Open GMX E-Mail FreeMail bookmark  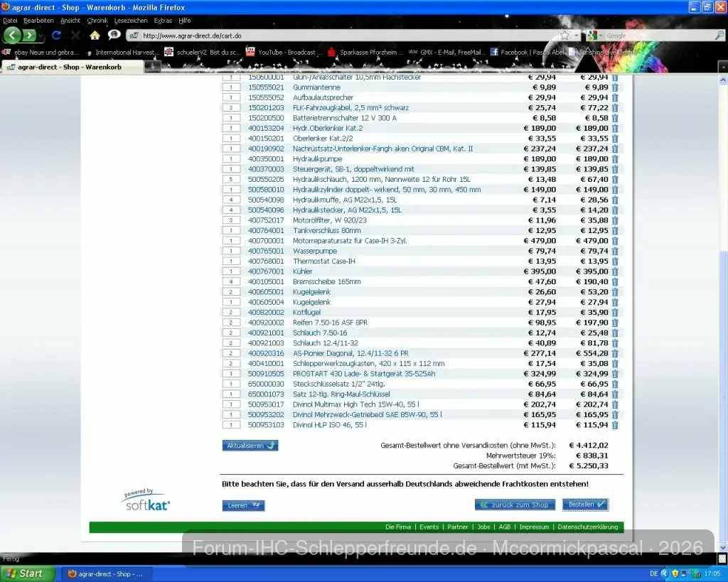coord(446,52)
